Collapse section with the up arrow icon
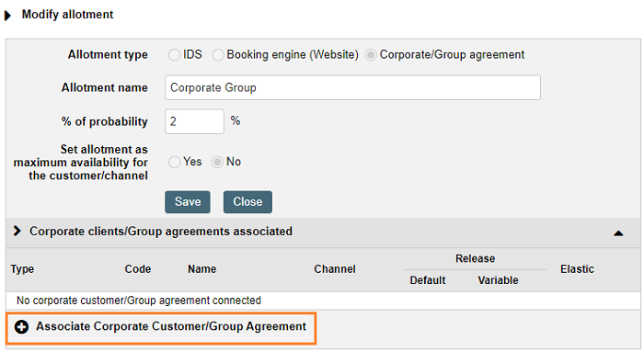Screen dimensions: 644x352 [x=618, y=233]
